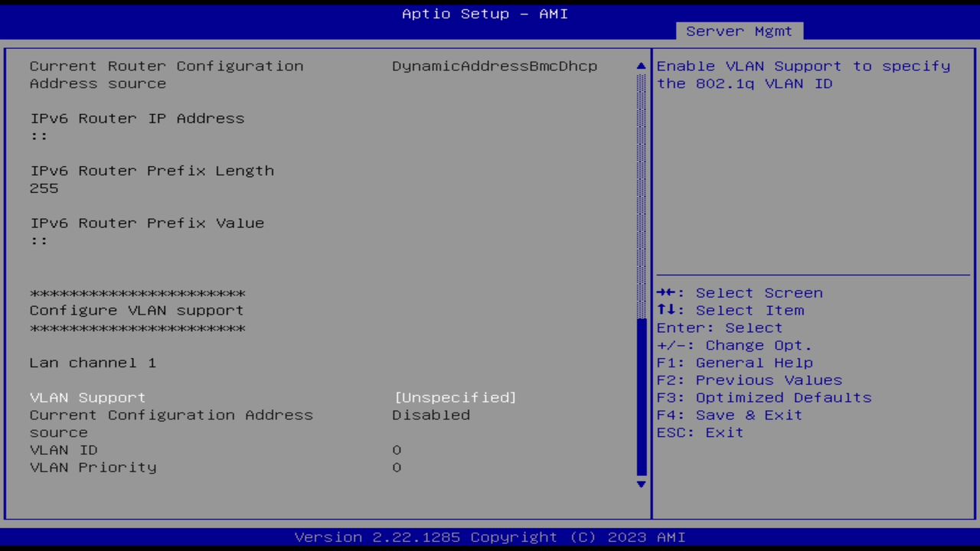980x551 pixels.
Task: Click the F3: Optimized Defaults hint
Action: (x=764, y=398)
